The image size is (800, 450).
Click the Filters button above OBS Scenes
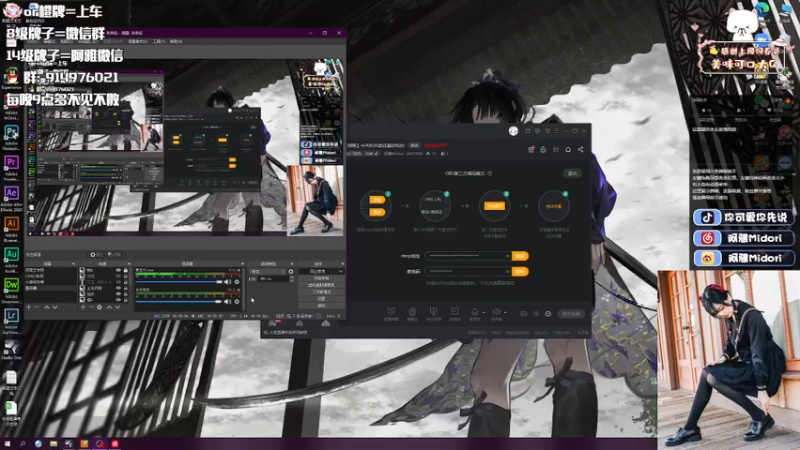pyautogui.click(x=114, y=254)
